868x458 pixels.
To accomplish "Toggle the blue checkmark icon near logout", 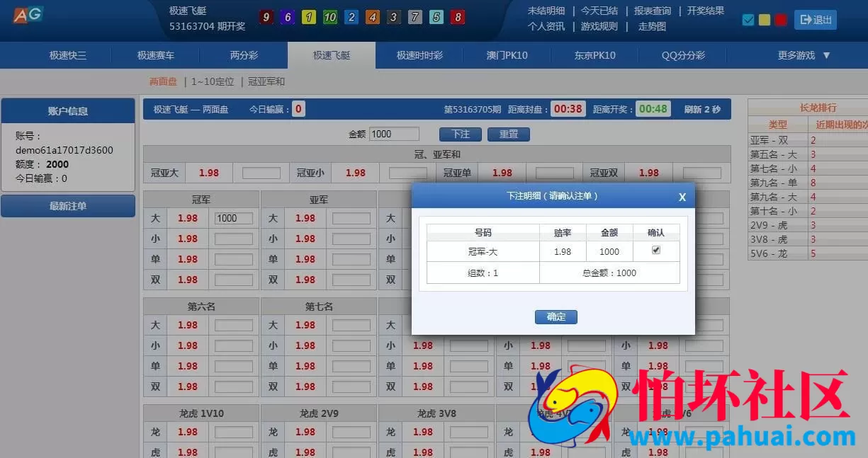I will [x=748, y=20].
